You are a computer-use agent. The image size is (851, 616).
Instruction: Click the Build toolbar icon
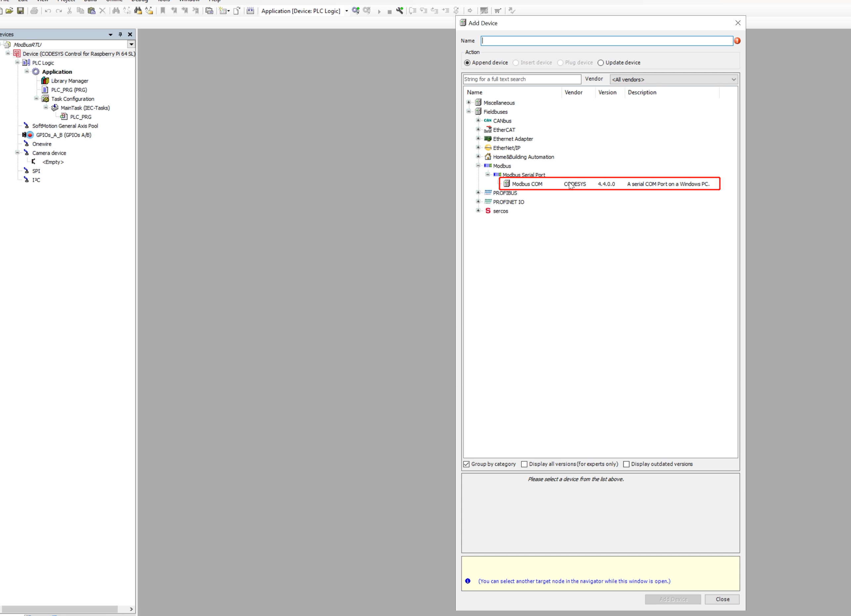click(x=250, y=11)
